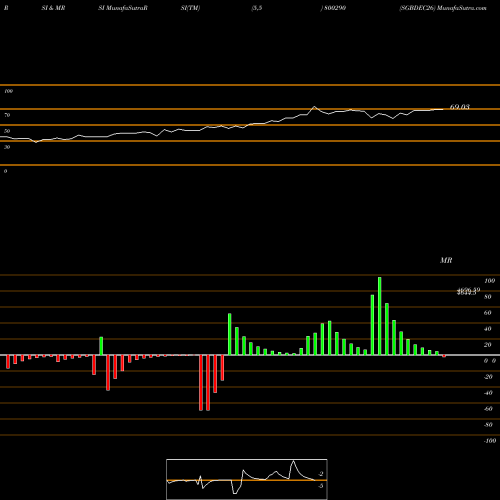
Task: Click the 809290 number in header
Action: (335, 8)
